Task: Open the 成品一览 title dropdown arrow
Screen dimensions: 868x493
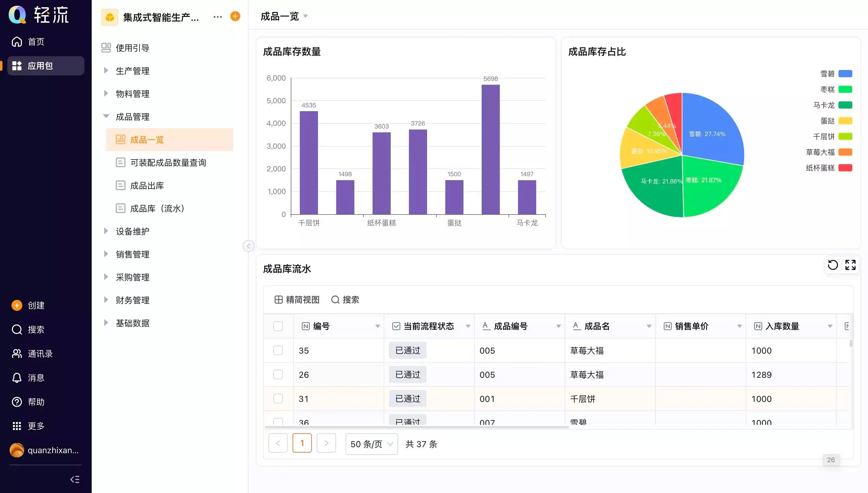Action: (305, 16)
